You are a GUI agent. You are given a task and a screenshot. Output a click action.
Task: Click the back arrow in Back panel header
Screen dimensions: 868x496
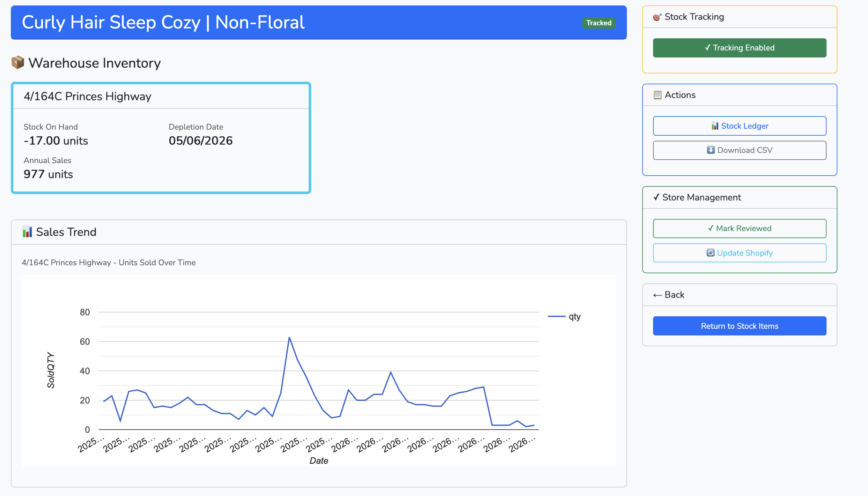point(658,295)
